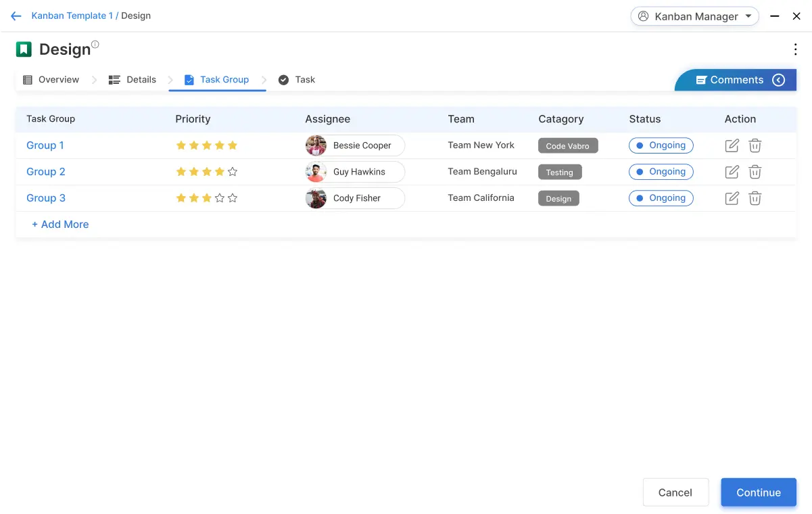
Task: Open Guy Hawkins assignee chip
Action: click(x=355, y=172)
